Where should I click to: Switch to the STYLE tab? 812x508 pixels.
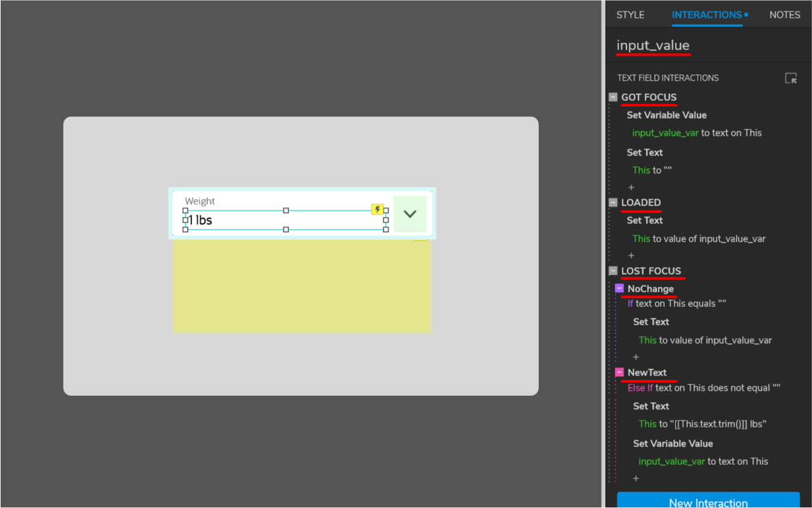[631, 14]
